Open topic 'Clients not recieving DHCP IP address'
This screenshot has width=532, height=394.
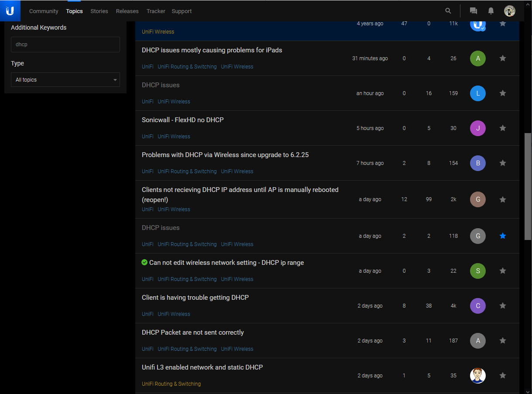(x=240, y=195)
